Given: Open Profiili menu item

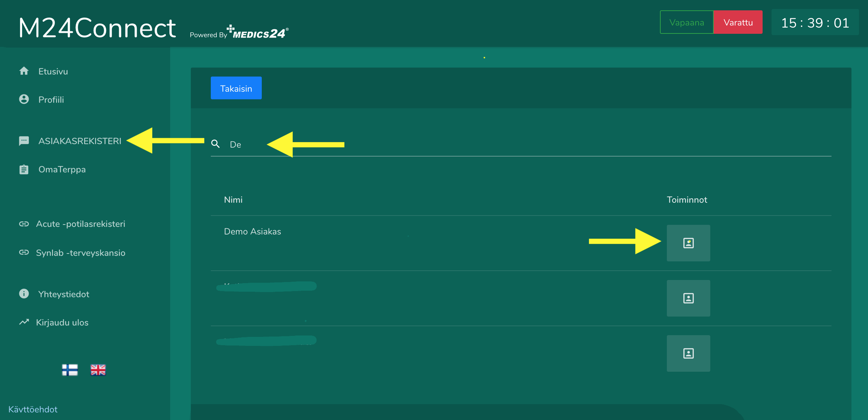Looking at the screenshot, I should 51,100.
